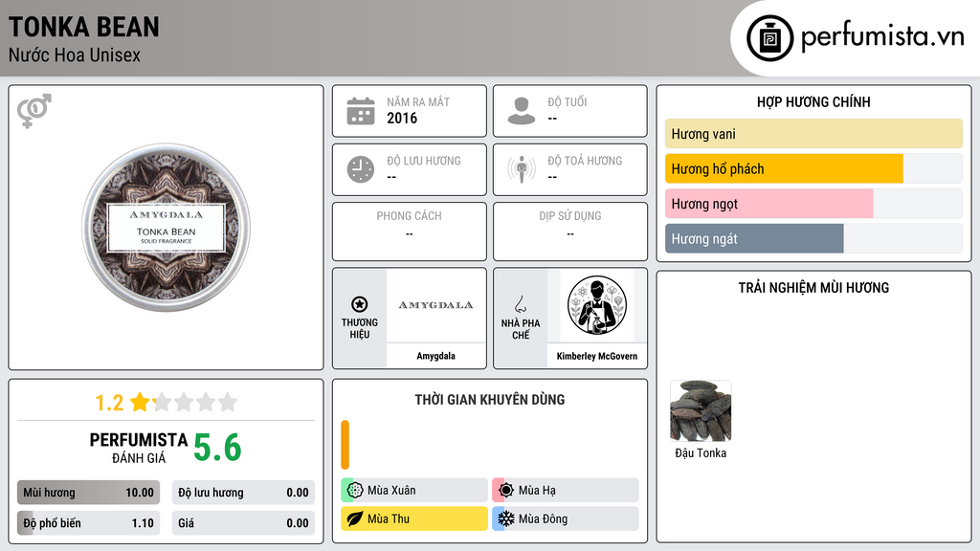Image resolution: width=980 pixels, height=551 pixels.
Task: Click the spring flower icon beside Mùa Xuân
Action: [355, 491]
